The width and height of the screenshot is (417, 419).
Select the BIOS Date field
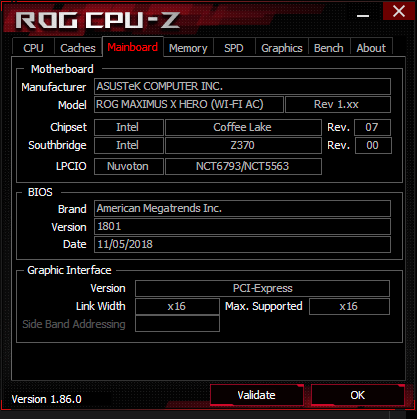242,245
